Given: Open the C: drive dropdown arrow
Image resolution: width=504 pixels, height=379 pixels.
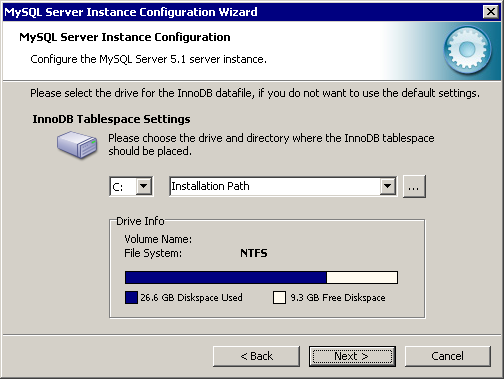Looking at the screenshot, I should (x=144, y=186).
